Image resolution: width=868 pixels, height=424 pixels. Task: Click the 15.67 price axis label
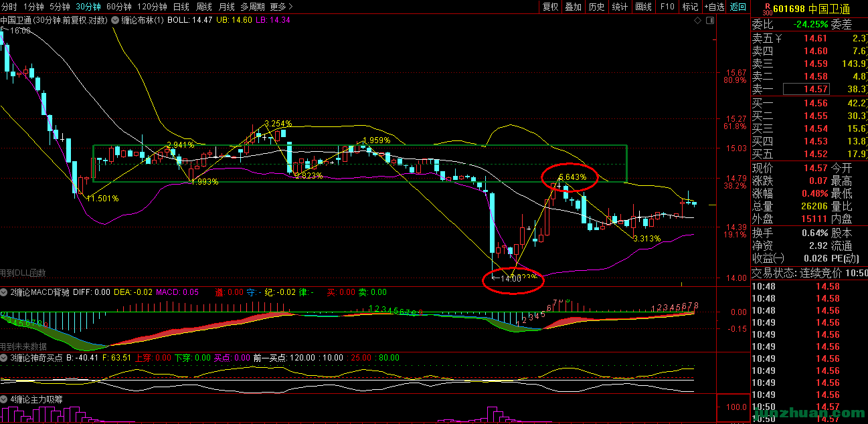[x=736, y=72]
